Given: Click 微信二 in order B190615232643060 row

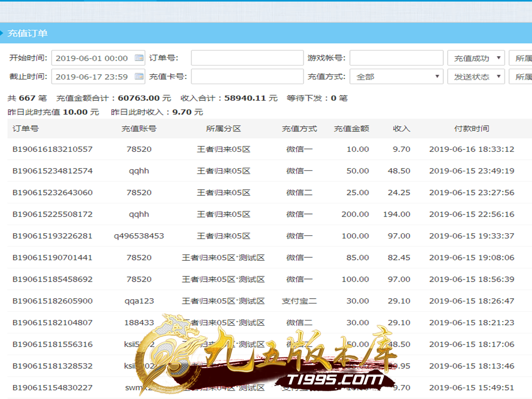Looking at the screenshot, I should pos(299,192).
